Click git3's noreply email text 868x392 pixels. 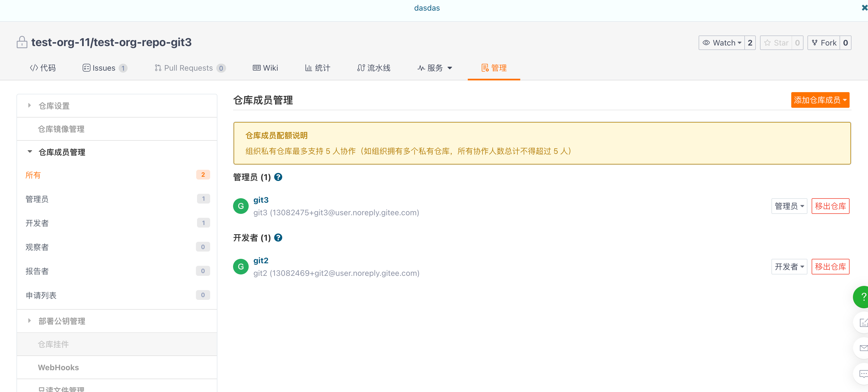pos(336,213)
